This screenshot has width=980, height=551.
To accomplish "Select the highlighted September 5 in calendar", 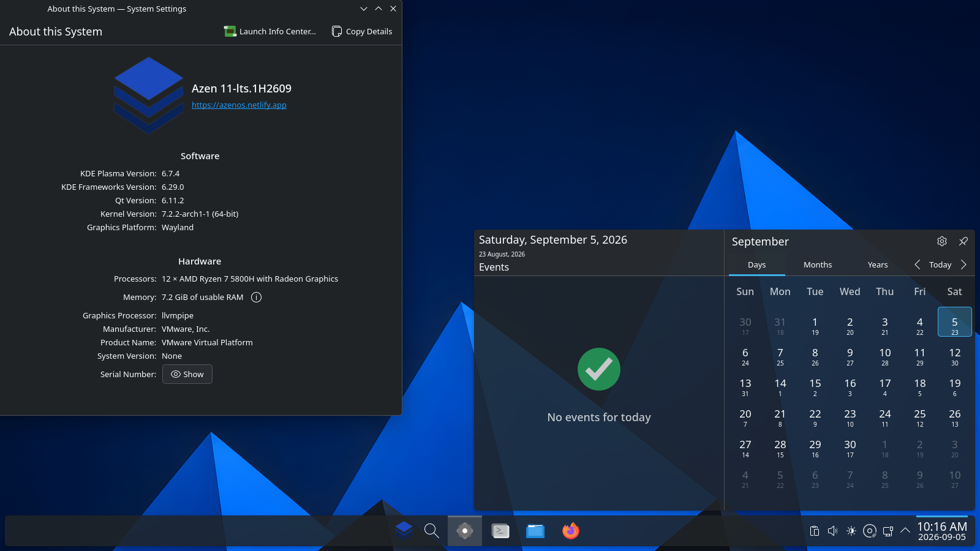I will coord(955,322).
